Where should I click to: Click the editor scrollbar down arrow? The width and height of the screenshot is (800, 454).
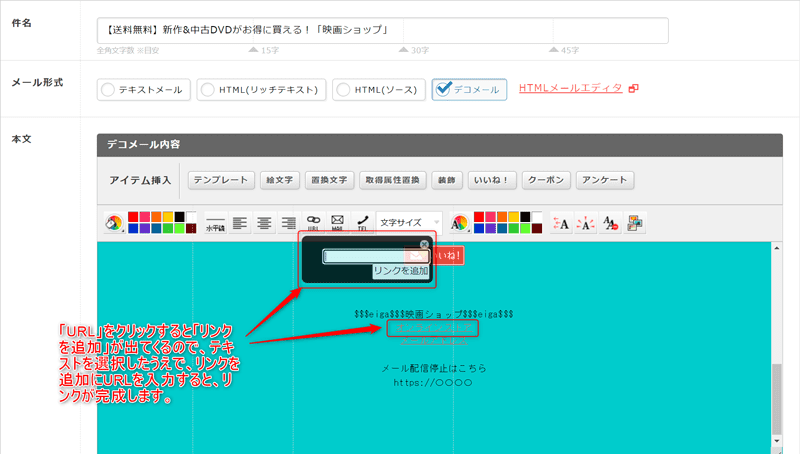[777, 441]
